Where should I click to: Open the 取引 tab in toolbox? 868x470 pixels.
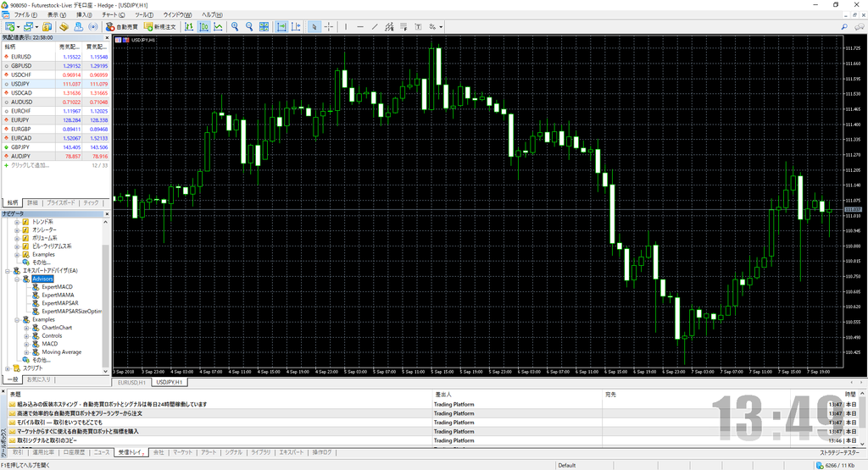click(x=18, y=452)
